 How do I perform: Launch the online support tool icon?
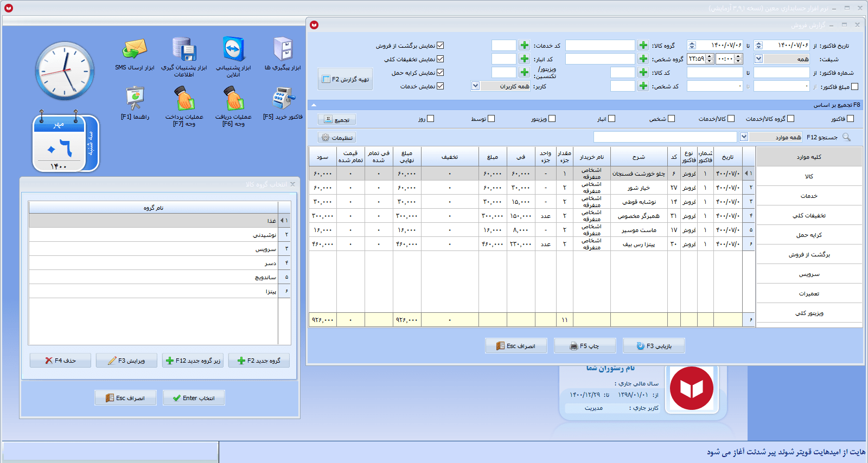tap(233, 50)
